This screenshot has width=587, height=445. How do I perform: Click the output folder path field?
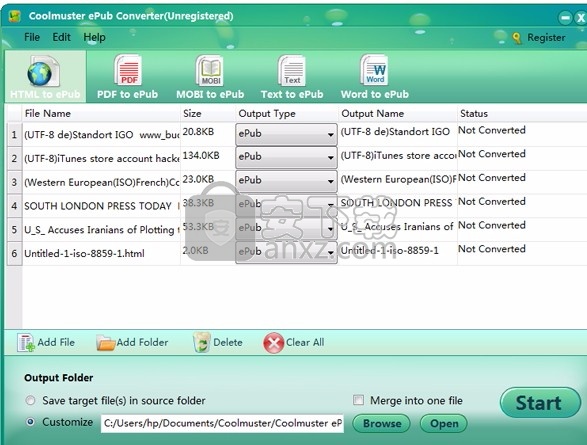pos(222,423)
